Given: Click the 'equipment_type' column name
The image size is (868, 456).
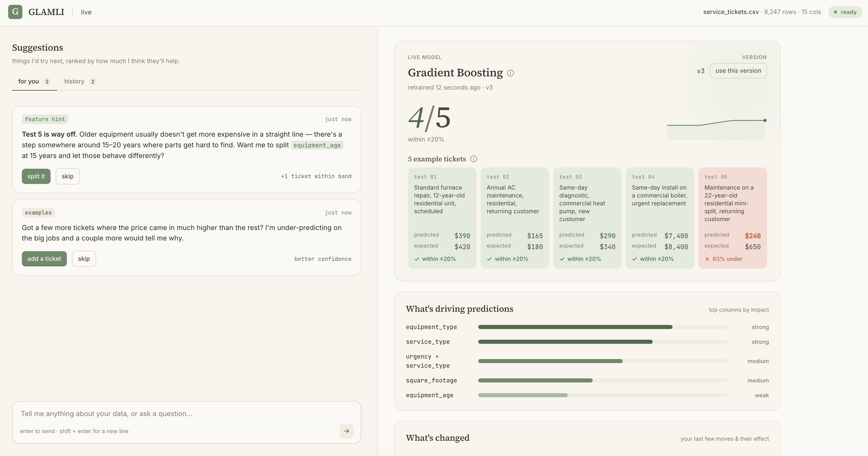Looking at the screenshot, I should pyautogui.click(x=431, y=327).
